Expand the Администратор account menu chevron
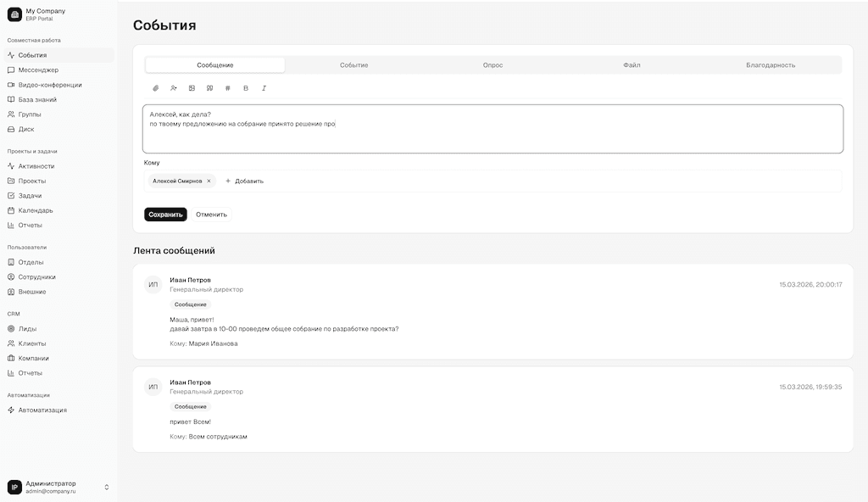Screen dimensions: 868x502 click(x=106, y=487)
